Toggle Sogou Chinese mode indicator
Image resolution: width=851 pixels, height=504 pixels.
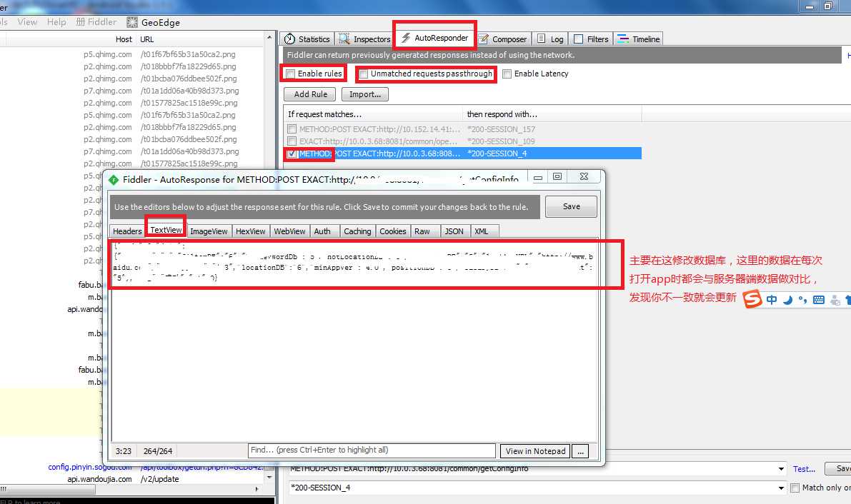point(772,300)
